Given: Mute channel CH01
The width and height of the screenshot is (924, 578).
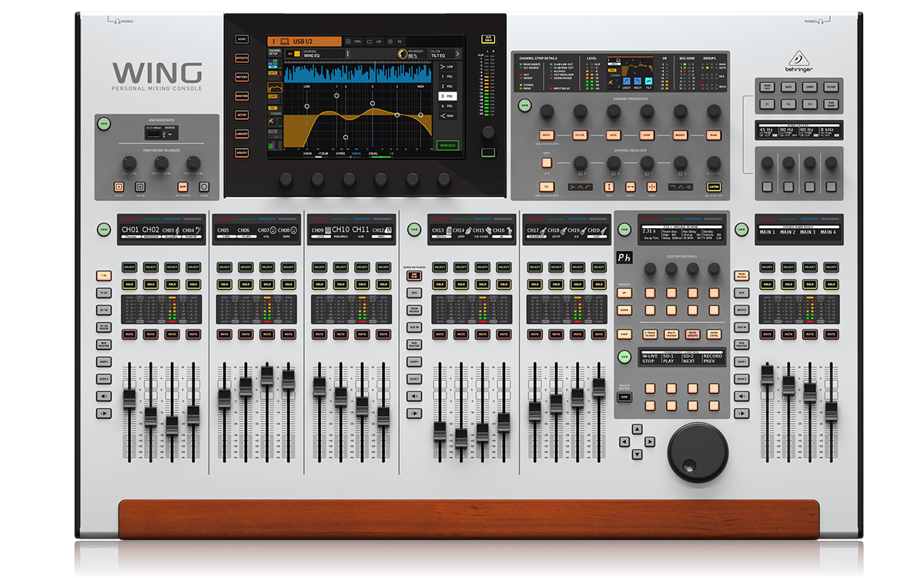Looking at the screenshot, I should click(x=129, y=334).
